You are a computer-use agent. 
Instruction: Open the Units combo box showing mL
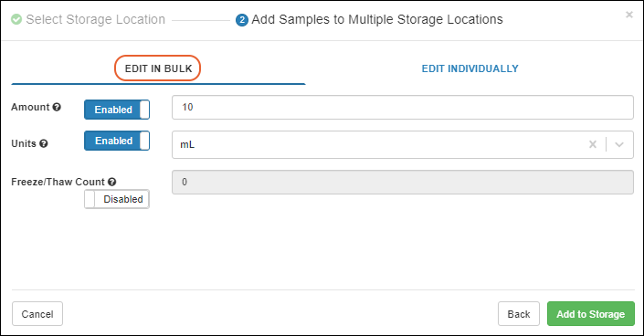pos(403,144)
